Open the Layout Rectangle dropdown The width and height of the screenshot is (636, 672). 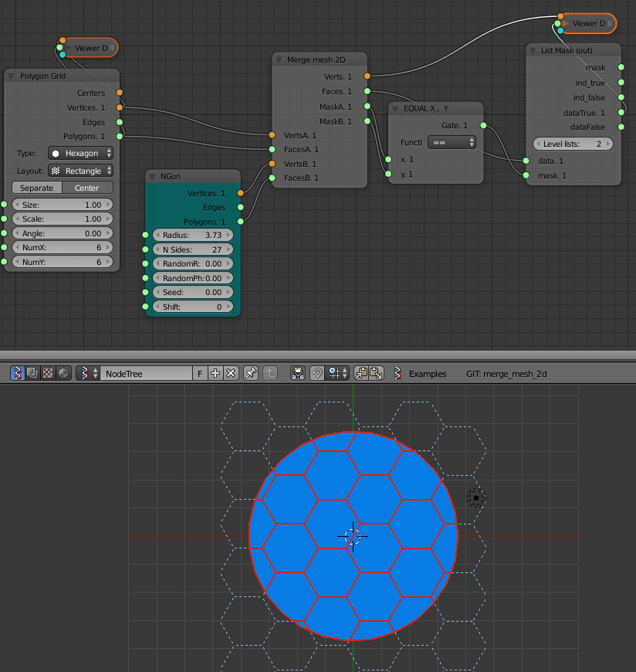(x=80, y=171)
